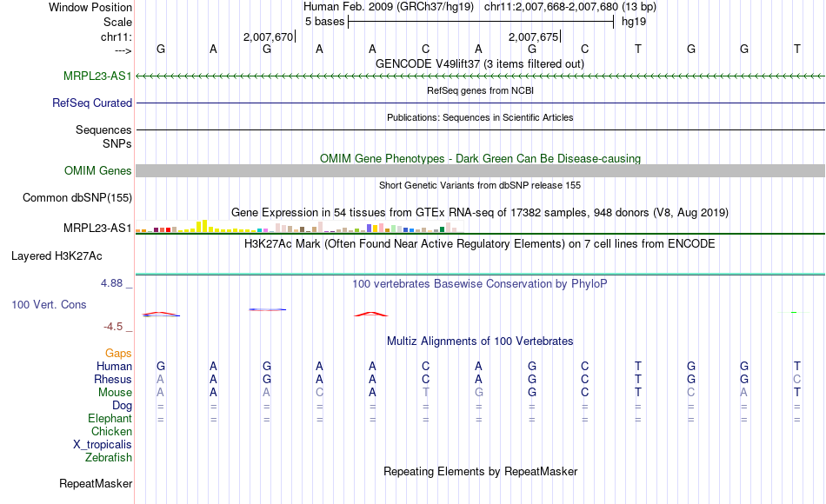Click the Multiz Alignments of 100 Vertebrates title

[480, 342]
